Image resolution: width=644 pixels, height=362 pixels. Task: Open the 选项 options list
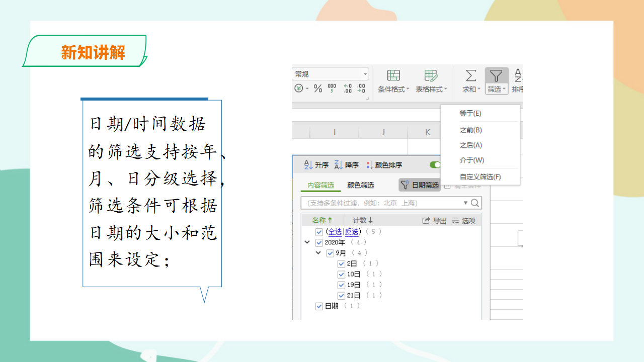click(x=463, y=220)
